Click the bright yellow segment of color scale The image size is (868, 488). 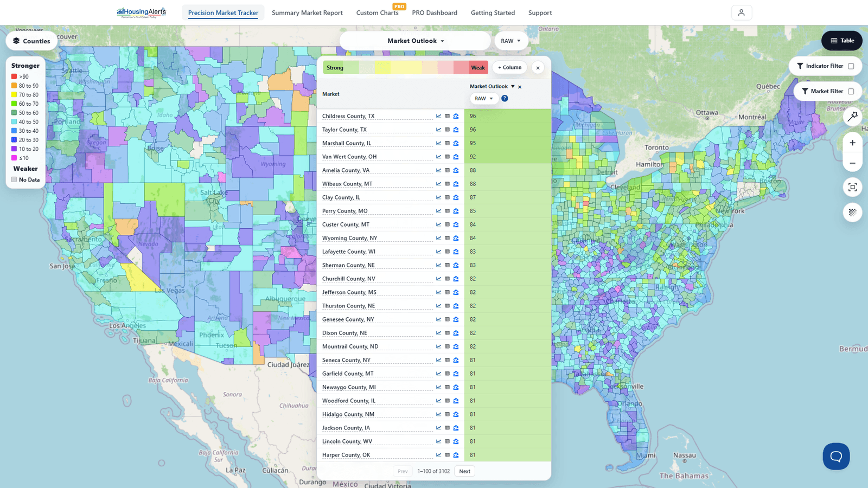click(x=382, y=68)
